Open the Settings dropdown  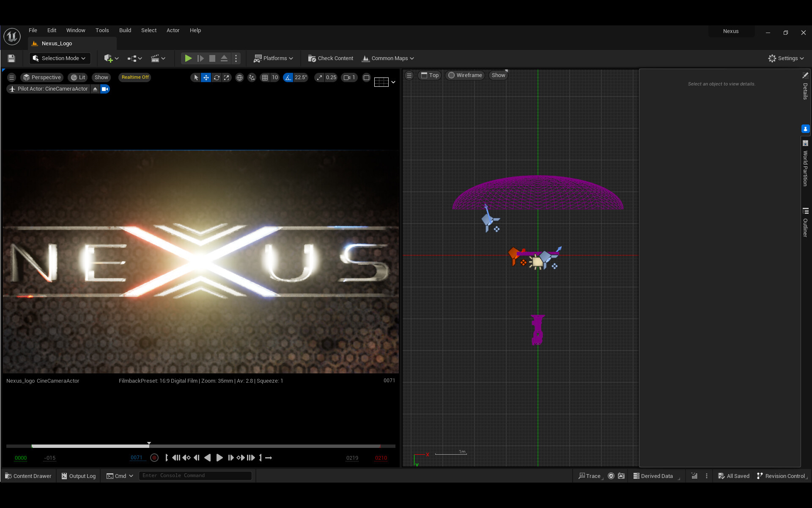(786, 58)
